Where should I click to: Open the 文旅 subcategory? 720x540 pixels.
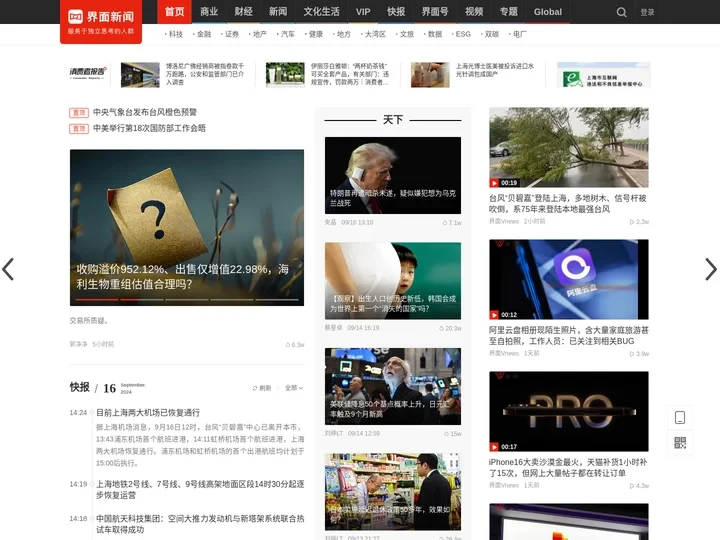pos(405,34)
